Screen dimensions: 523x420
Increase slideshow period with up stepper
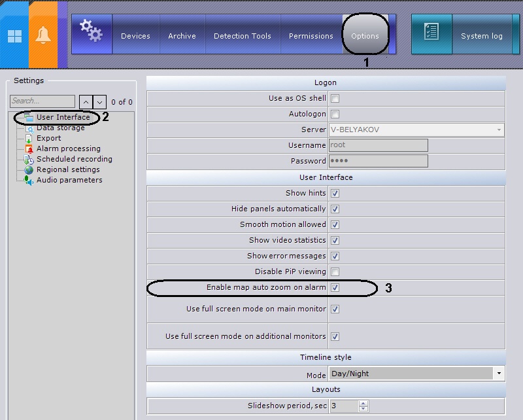[363, 403]
